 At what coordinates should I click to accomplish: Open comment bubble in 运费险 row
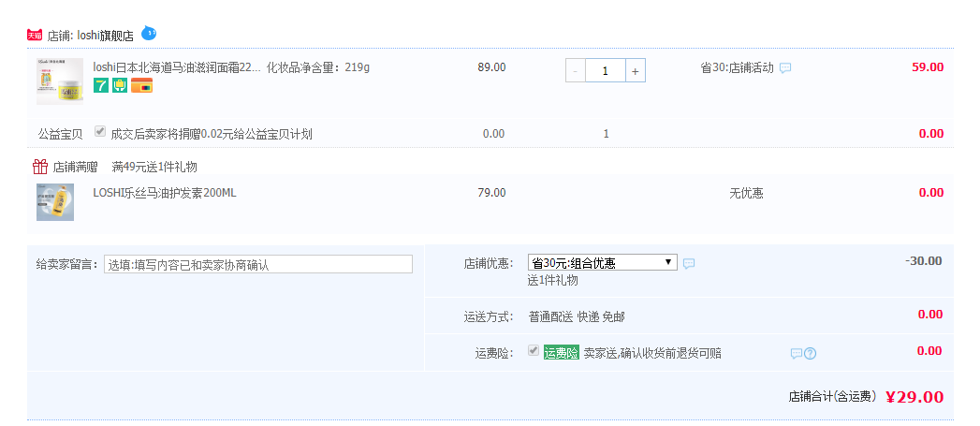797,353
